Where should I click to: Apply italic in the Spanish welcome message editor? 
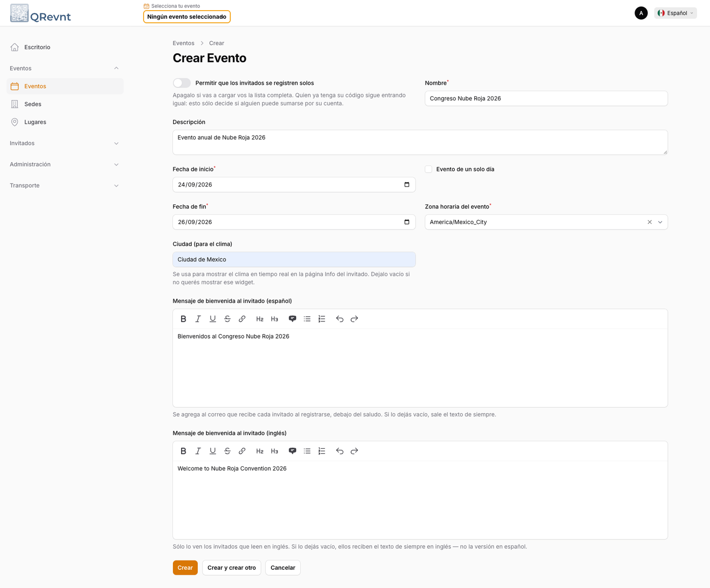[x=198, y=319]
